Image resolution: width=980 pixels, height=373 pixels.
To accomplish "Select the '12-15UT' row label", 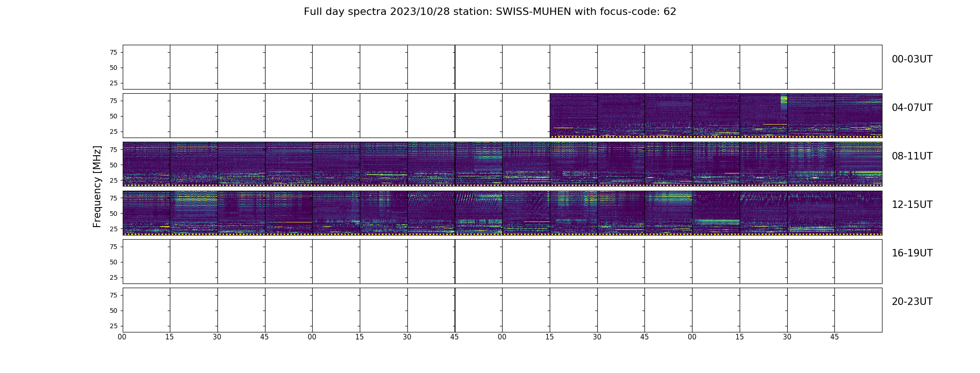I will click(x=912, y=205).
